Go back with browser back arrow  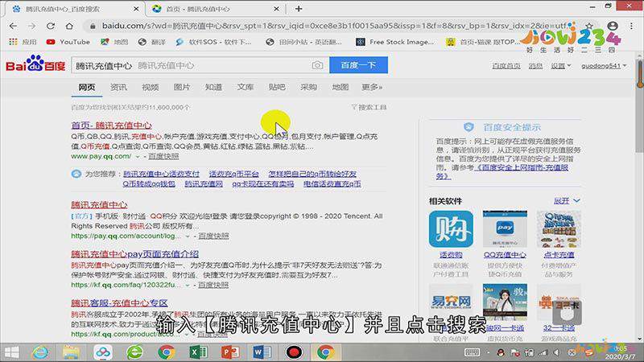(x=13, y=26)
